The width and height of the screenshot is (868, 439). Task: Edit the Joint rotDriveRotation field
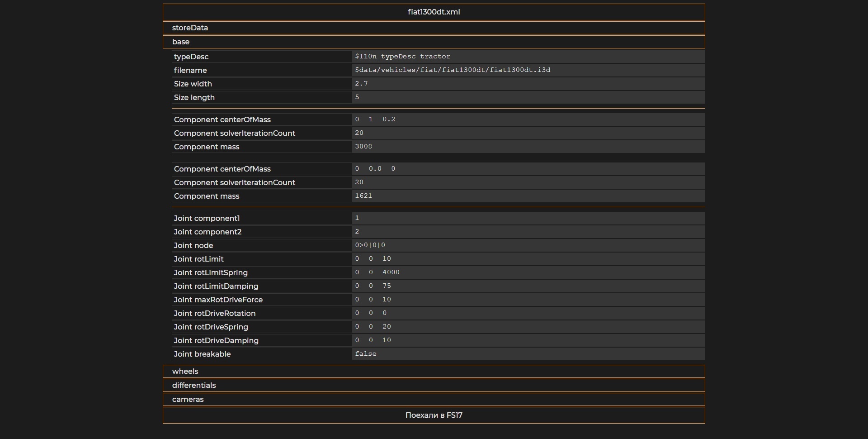[528, 313]
